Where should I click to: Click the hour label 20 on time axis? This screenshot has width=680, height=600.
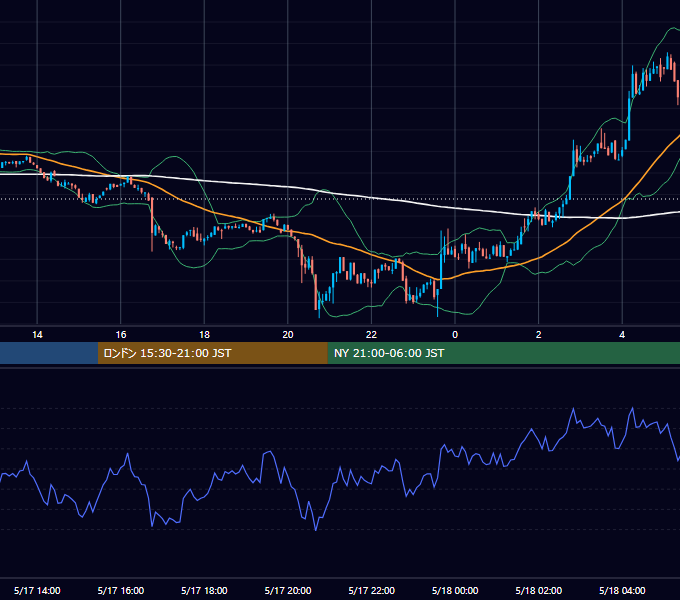click(x=288, y=335)
